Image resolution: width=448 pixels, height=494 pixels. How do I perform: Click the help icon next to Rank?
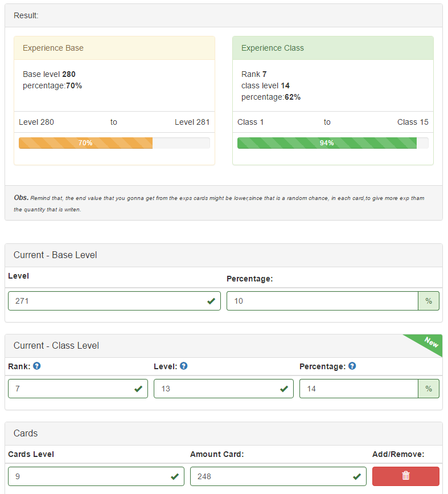tap(37, 366)
